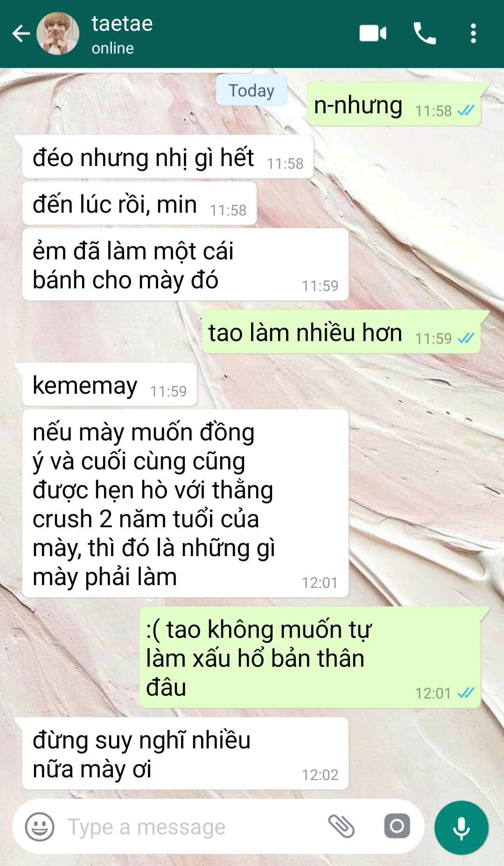Tap the 'ẻm đã làm một cái bánh' message

pyautogui.click(x=185, y=265)
